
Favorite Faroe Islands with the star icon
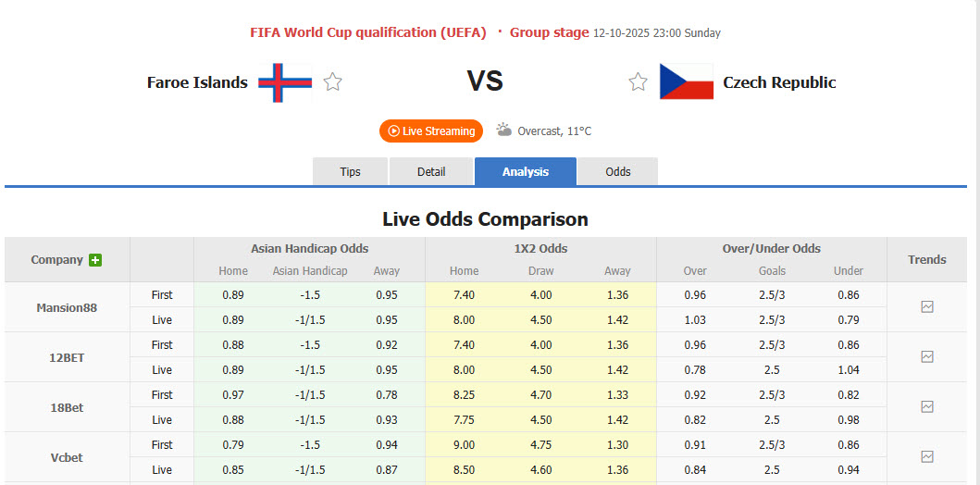click(333, 82)
